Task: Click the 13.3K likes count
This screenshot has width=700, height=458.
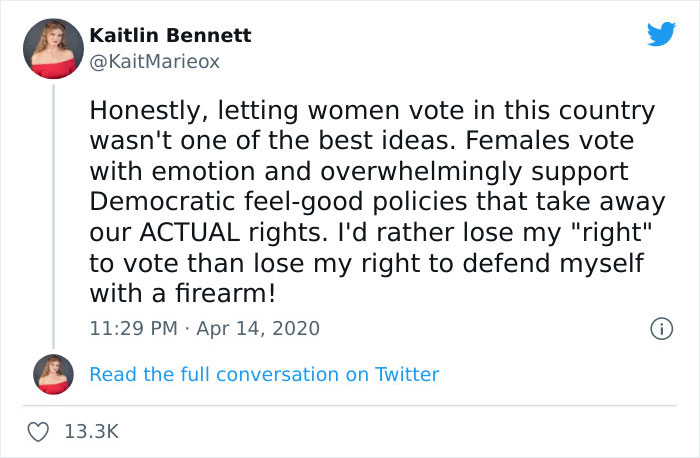Action: click(x=91, y=432)
